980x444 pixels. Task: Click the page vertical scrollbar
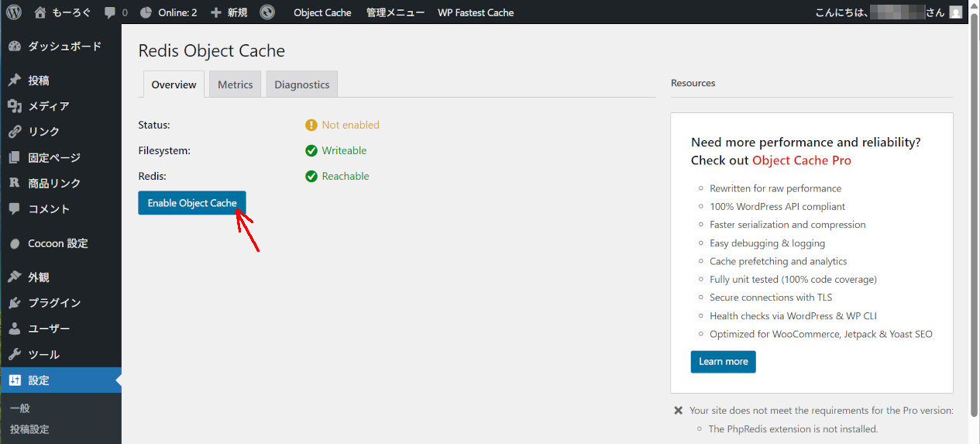pos(974,232)
